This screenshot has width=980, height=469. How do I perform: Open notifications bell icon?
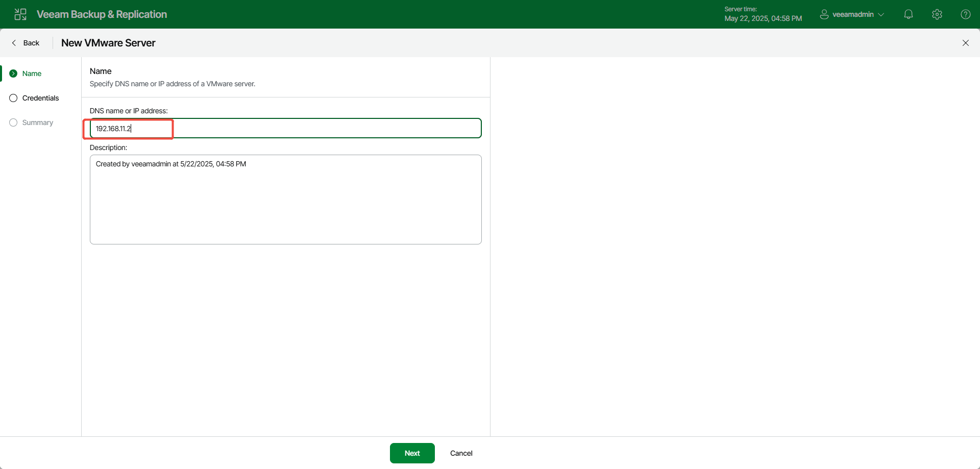[909, 14]
